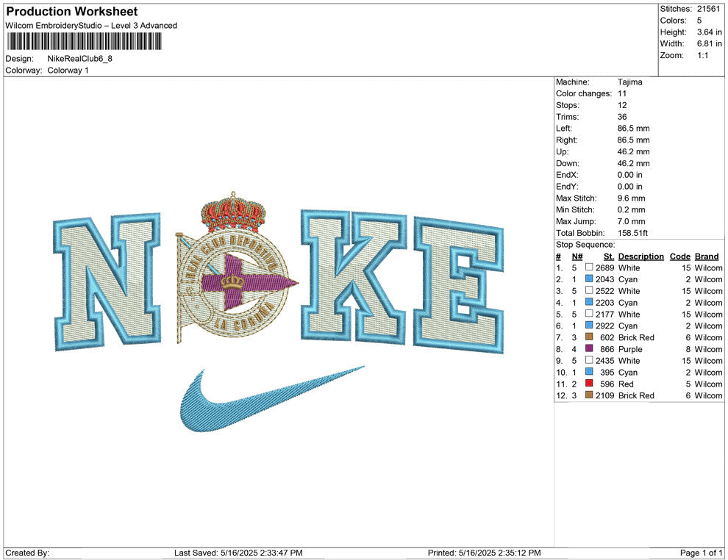Click the embroidered letter E in the design
The image size is (728, 560).
point(458,285)
